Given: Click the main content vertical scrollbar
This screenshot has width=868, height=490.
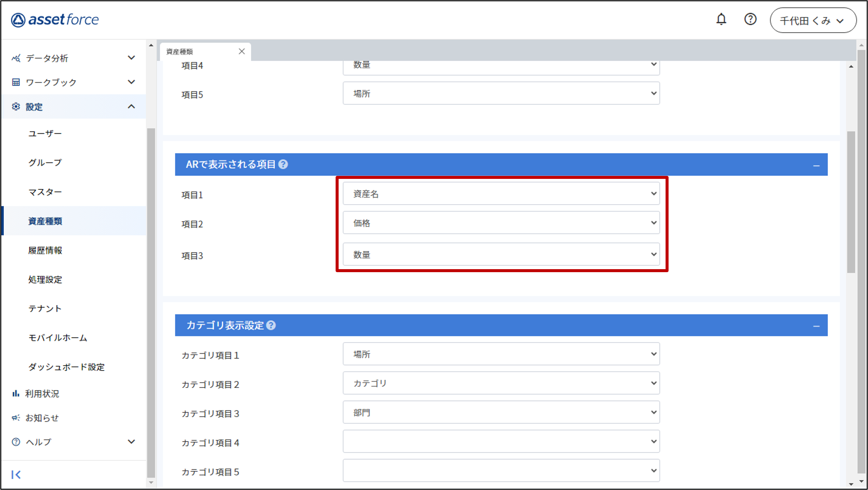Looking at the screenshot, I should point(851,202).
